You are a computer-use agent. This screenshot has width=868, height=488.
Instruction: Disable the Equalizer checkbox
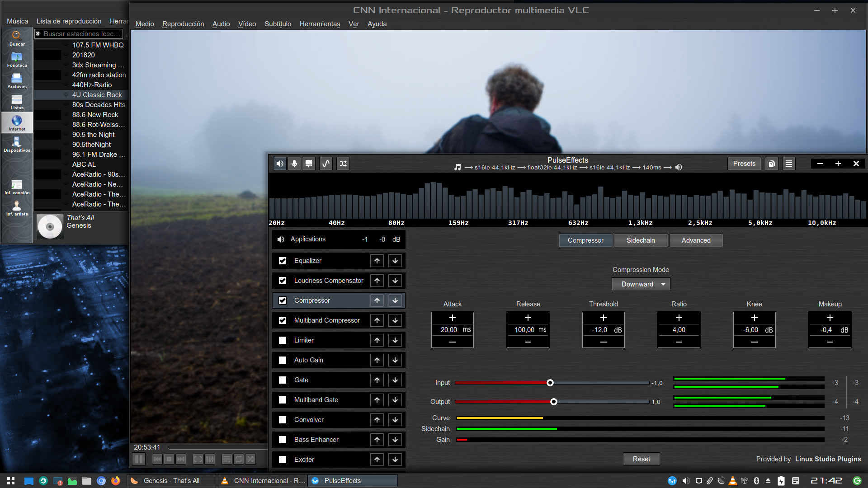283,261
